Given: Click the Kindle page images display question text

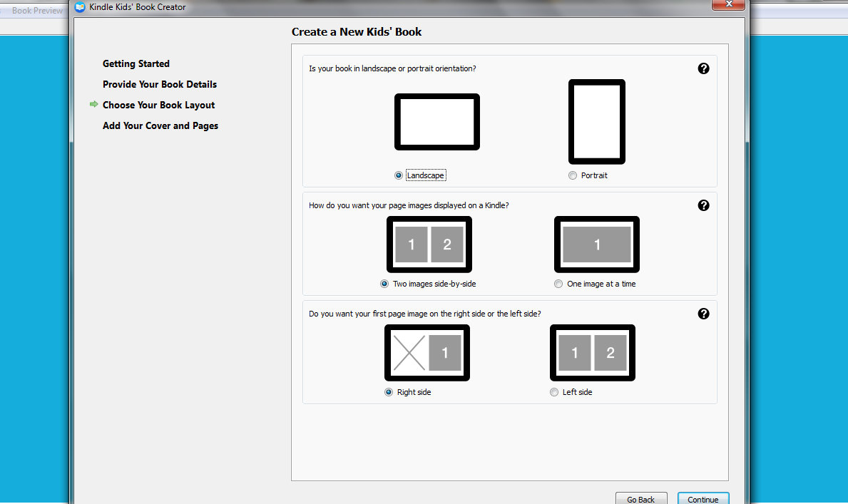Looking at the screenshot, I should [409, 205].
